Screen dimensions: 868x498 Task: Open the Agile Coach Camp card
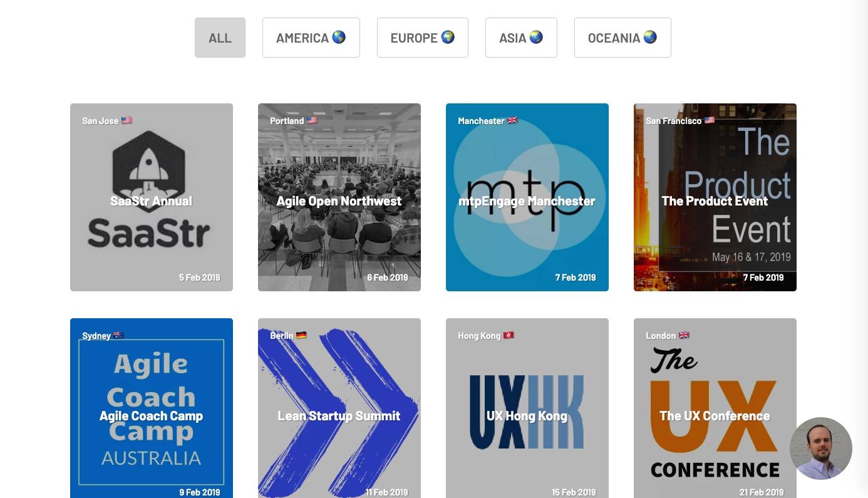tap(152, 408)
